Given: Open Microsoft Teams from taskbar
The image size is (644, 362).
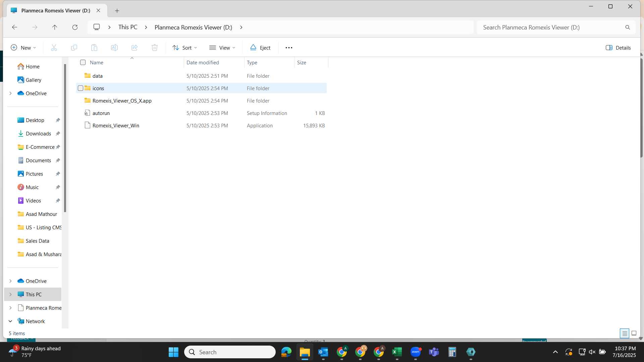Looking at the screenshot, I should pos(434,352).
